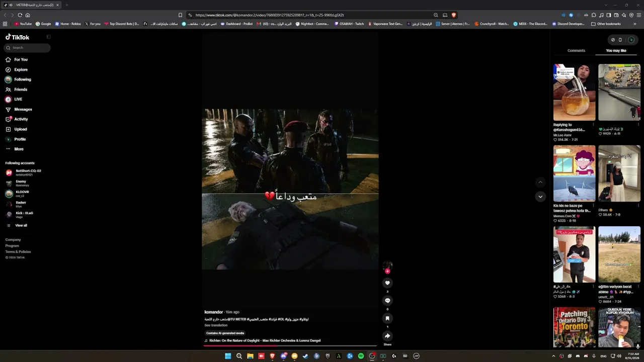
Task: Open the Mr.Lee Asmr suggested video thumbnail
Action: tap(574, 93)
